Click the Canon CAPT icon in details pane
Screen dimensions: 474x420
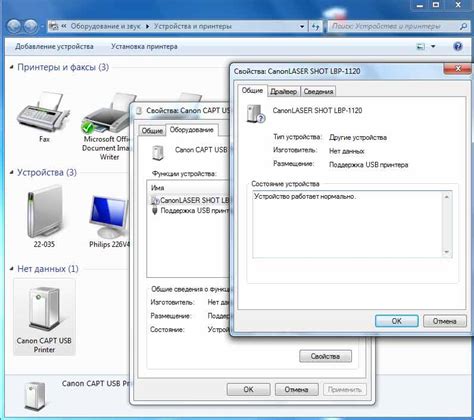35,397
